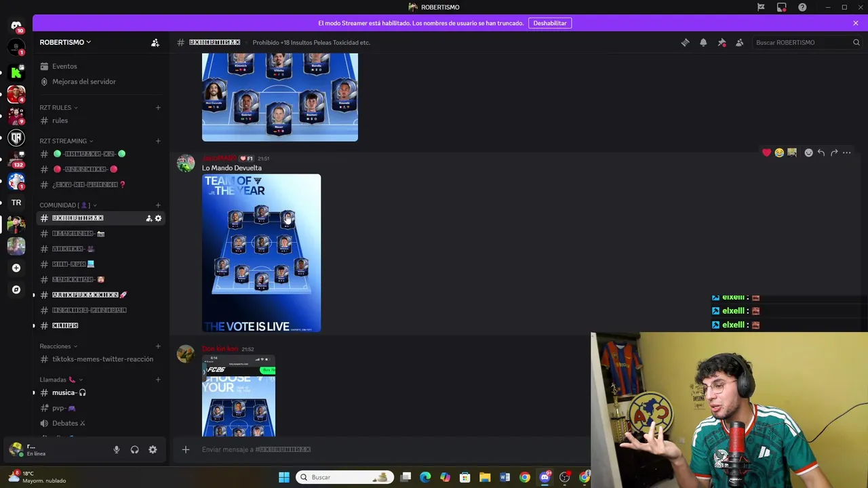Click invite people icon beside ROBERTISMO header
Screen dimensions: 868x488
(x=155, y=43)
